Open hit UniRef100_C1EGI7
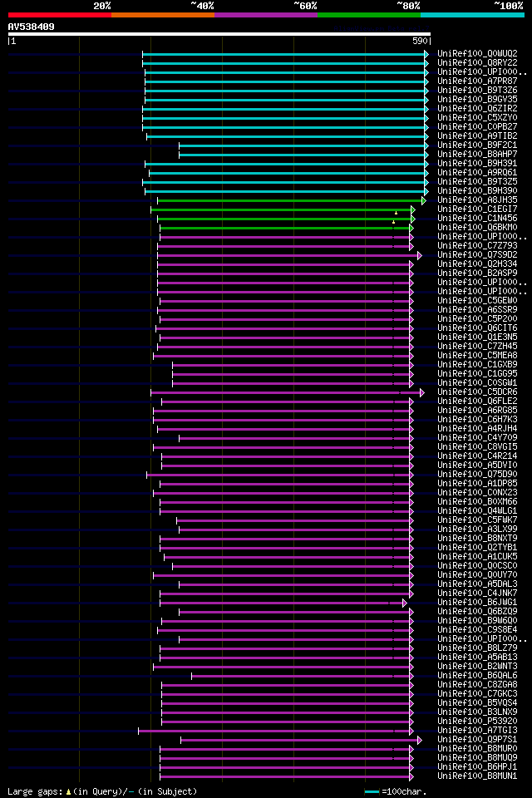 [477, 209]
